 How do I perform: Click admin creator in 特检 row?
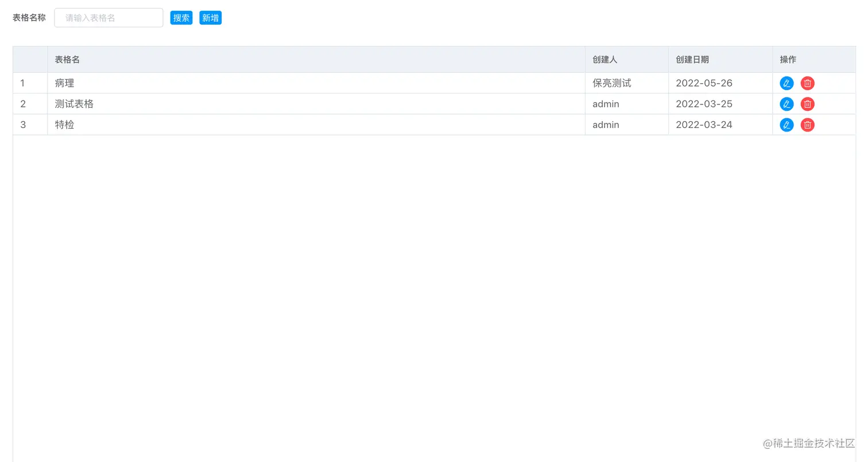[x=627, y=125]
